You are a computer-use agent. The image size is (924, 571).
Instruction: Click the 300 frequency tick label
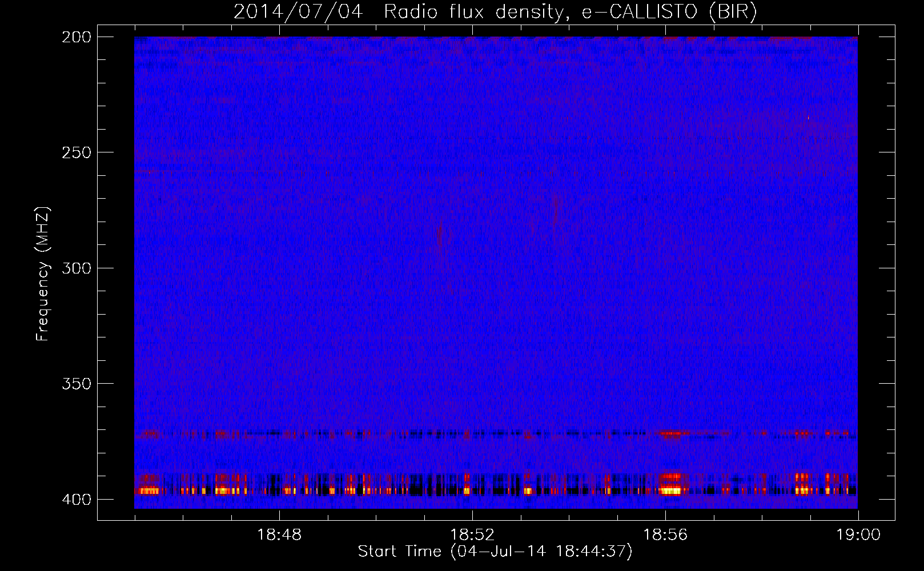[77, 268]
